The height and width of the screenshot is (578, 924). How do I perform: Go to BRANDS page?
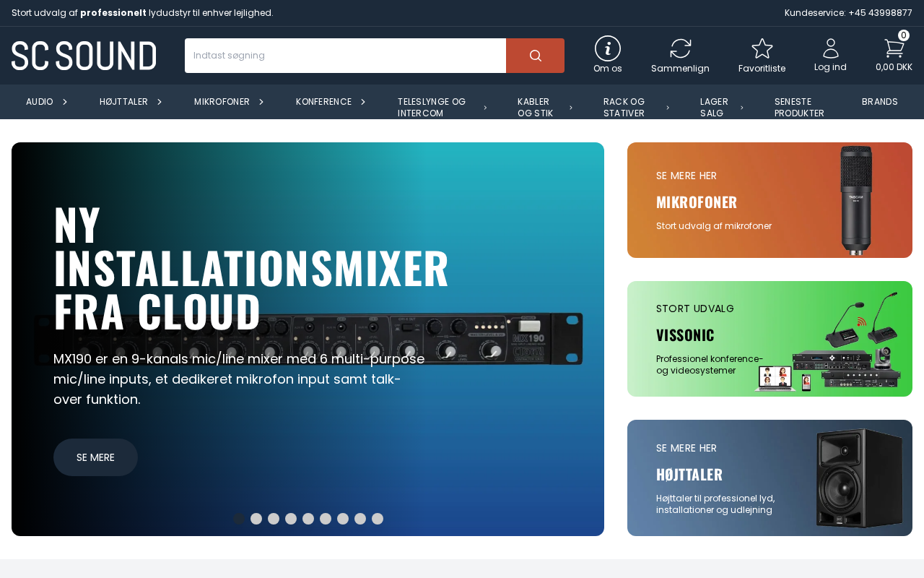(x=880, y=102)
